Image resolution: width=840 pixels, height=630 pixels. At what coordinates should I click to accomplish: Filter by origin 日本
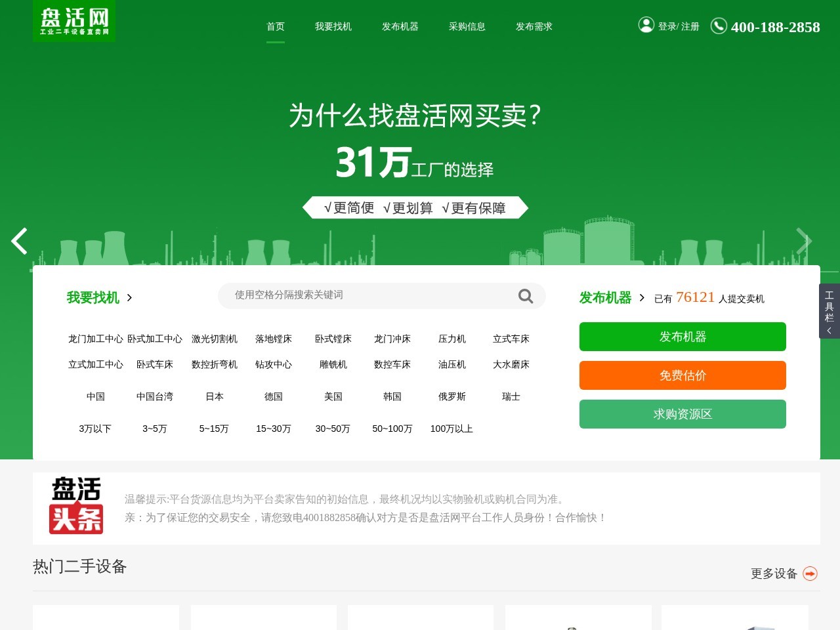(215, 397)
